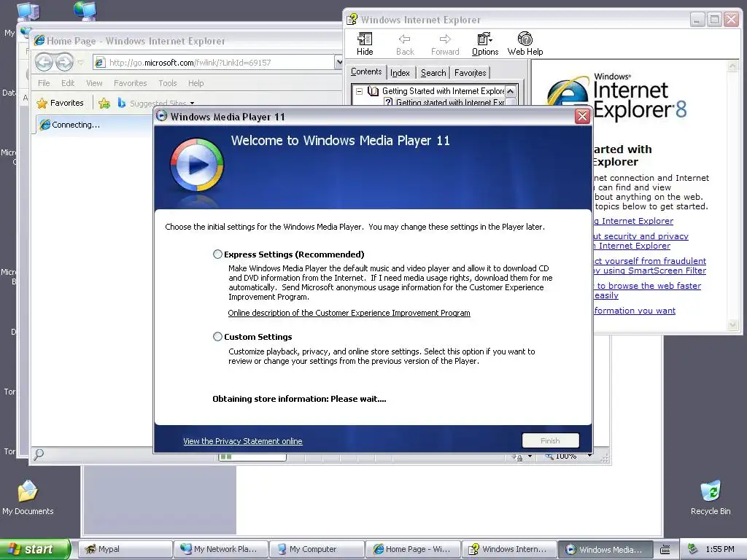Close the Windows Media Player 11 dialog

(582, 116)
